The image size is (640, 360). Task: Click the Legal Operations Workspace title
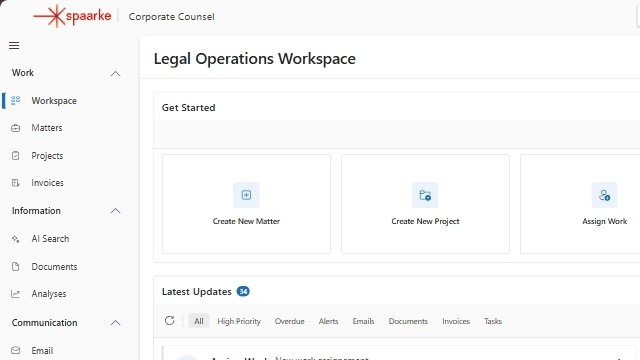coord(255,59)
